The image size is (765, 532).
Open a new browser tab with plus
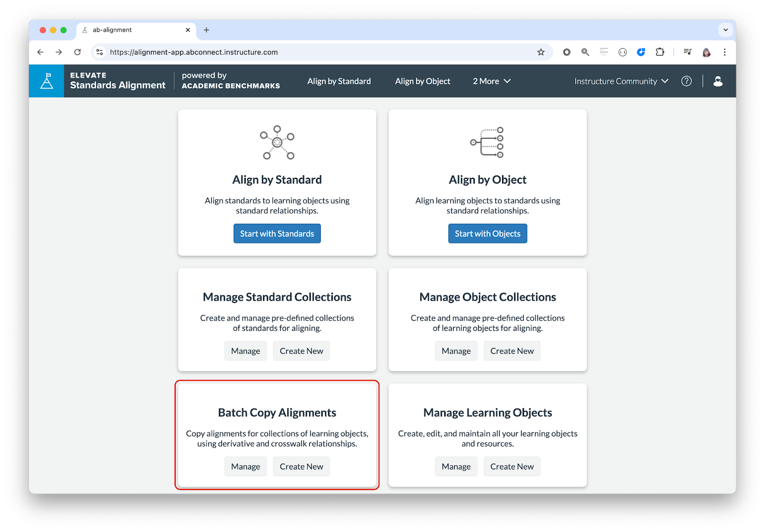207,30
